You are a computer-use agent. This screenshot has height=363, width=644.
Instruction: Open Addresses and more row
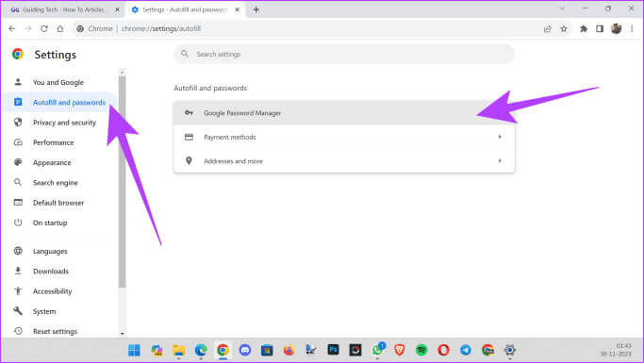coord(344,160)
